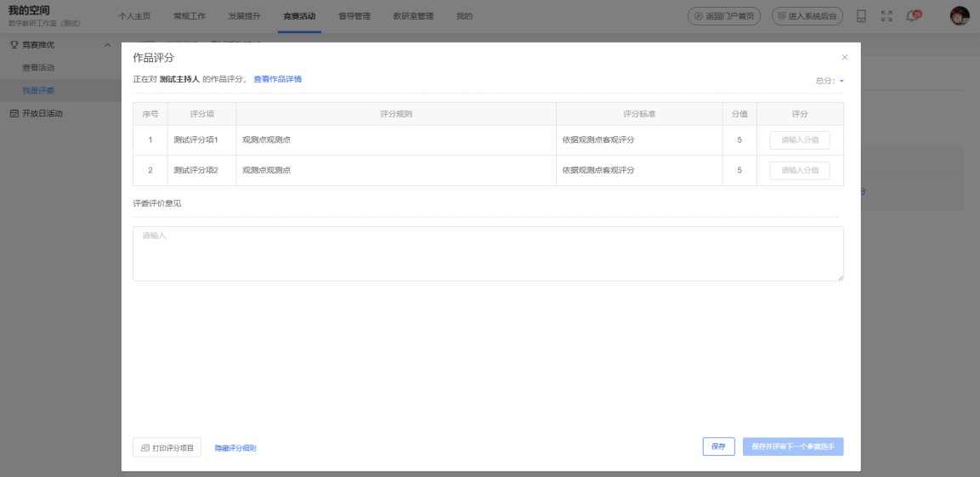Click 观测点观测点 in row 2
This screenshot has width=980, height=477.
(x=266, y=170)
